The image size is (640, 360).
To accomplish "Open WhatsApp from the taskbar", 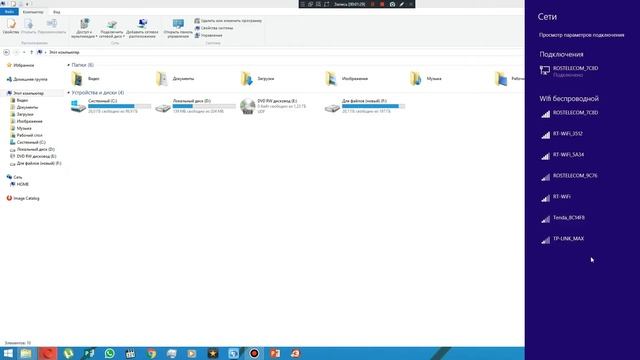I will click(109, 353).
